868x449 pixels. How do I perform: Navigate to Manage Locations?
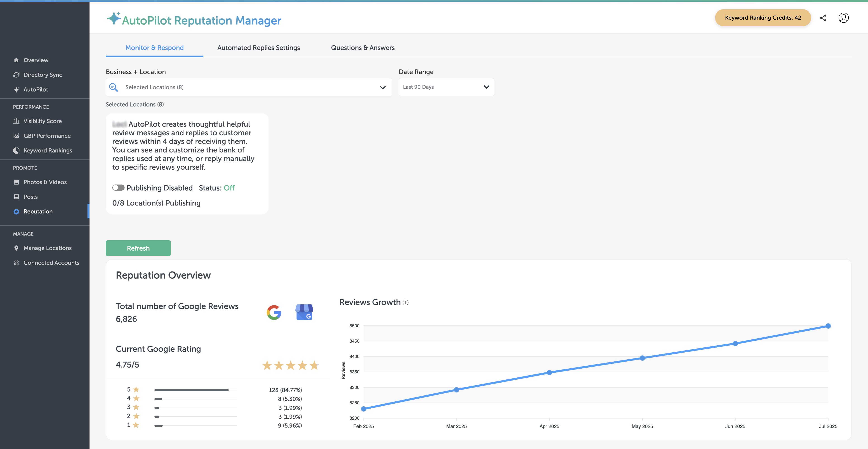click(x=47, y=248)
